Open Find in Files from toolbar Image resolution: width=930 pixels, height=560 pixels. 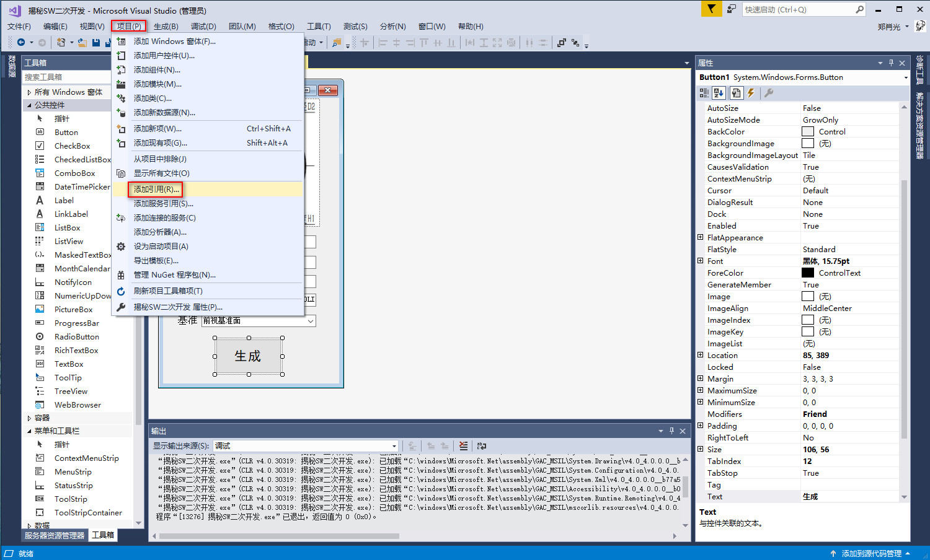(x=337, y=43)
